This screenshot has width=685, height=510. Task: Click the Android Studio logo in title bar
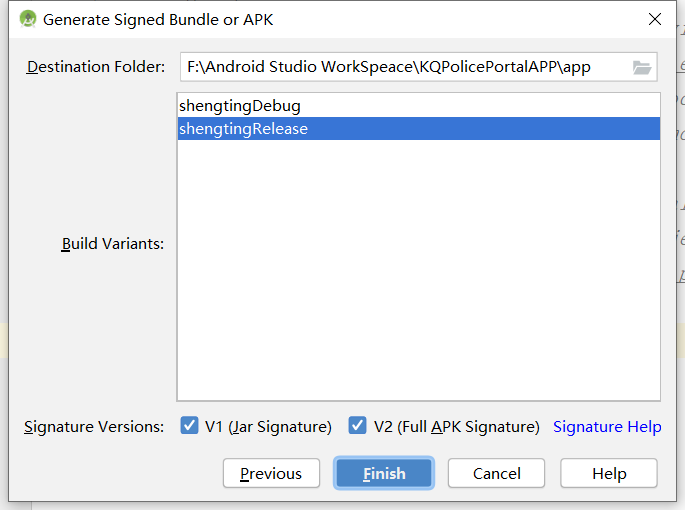point(28,19)
